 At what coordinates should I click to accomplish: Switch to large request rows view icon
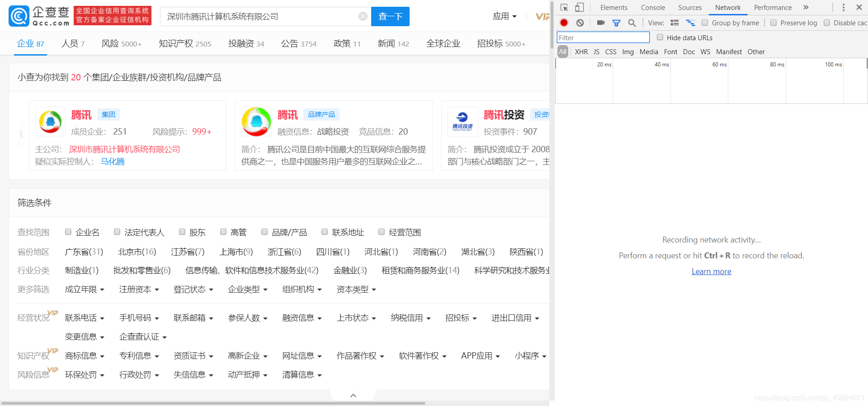tap(675, 23)
